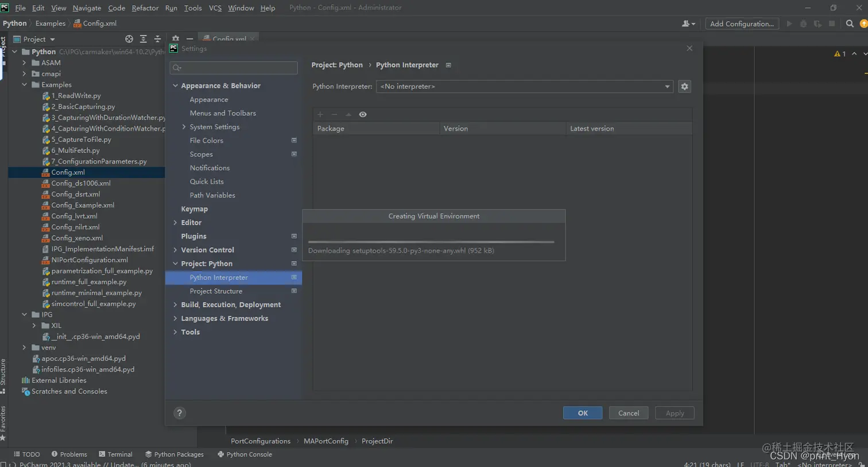Viewport: 868px width, 467px height.
Task: Click the Run play icon in toolbar
Action: [789, 24]
